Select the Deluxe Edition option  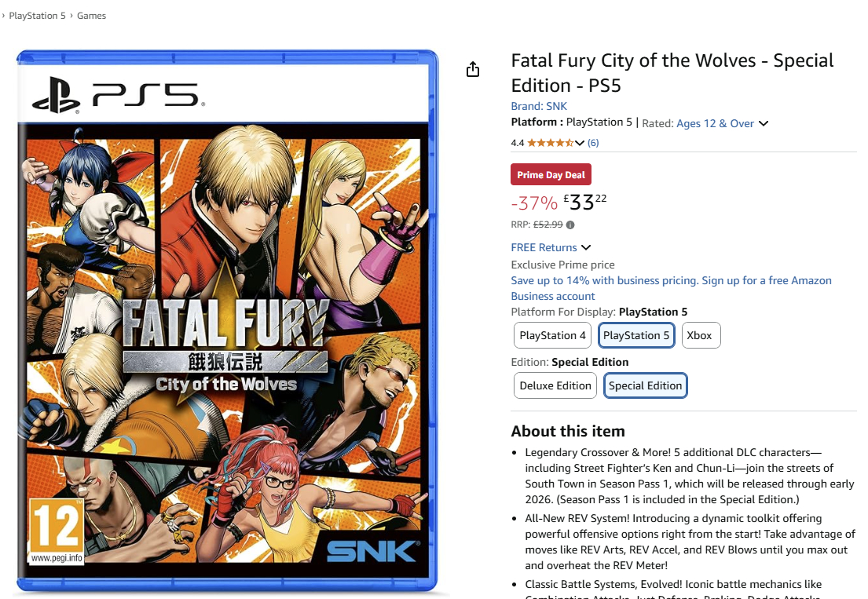point(555,385)
